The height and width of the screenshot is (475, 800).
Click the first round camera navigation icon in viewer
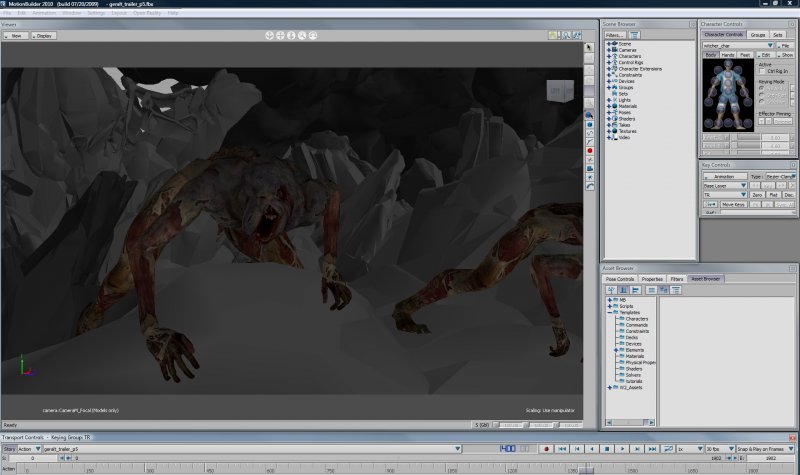[269, 36]
